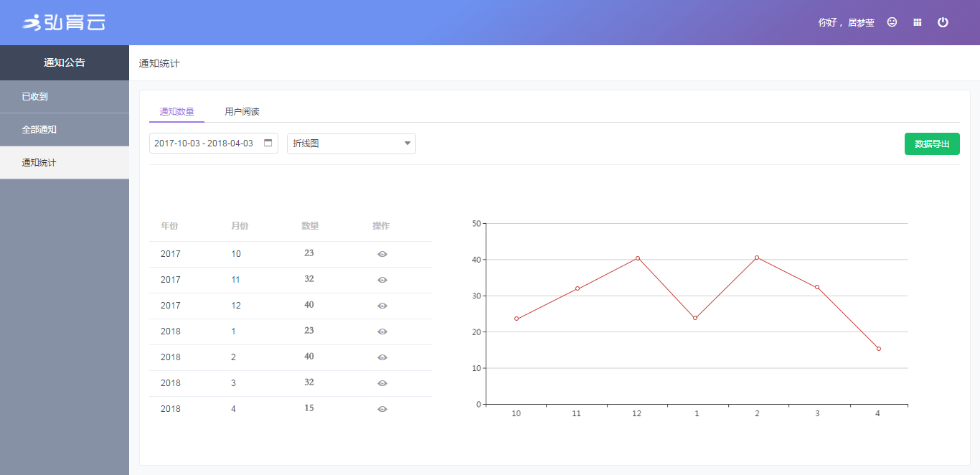Viewport: 980px width, 475px height.
Task: View details for 2017 month 10 row
Action: pyautogui.click(x=382, y=254)
